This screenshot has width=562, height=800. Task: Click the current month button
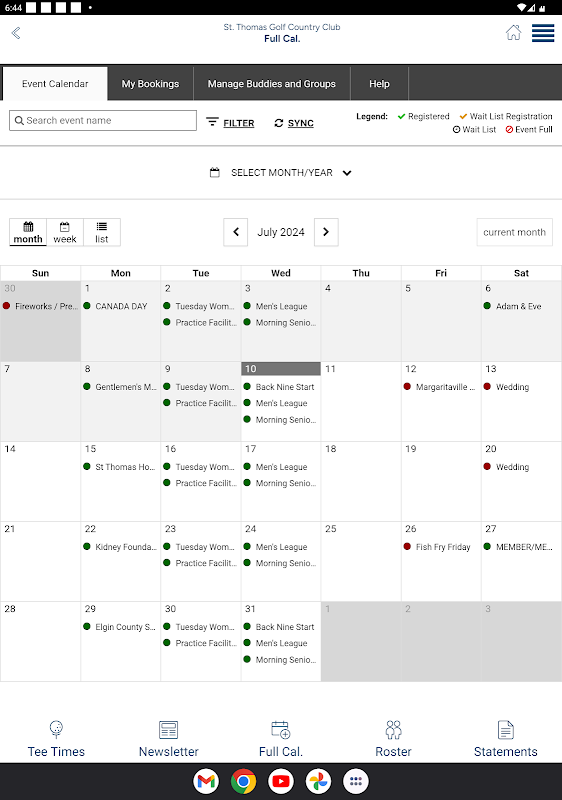[x=515, y=232]
